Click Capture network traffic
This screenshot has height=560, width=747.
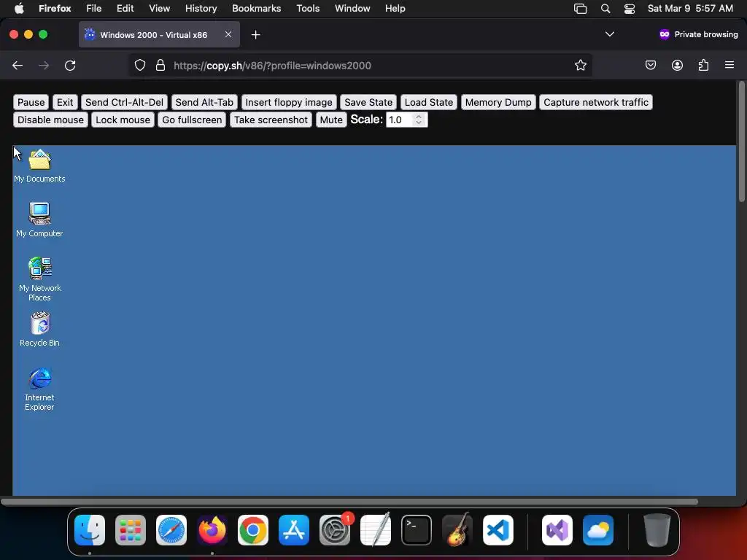point(596,102)
